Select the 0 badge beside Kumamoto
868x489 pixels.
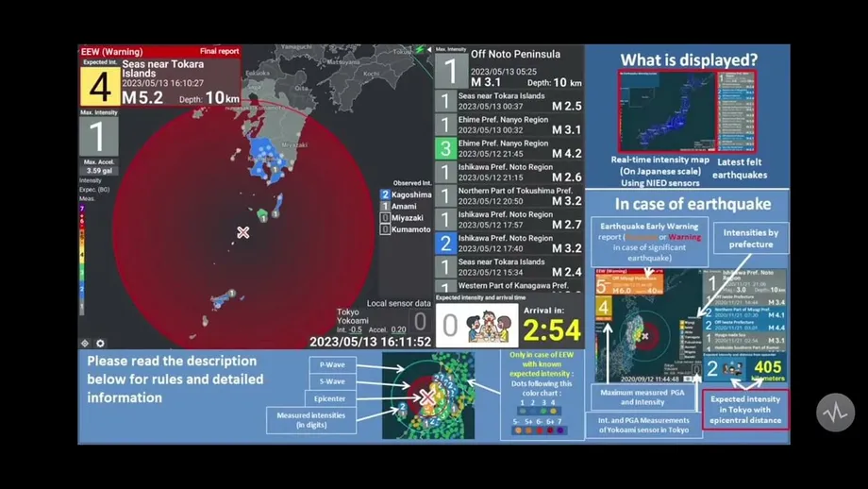tap(385, 229)
